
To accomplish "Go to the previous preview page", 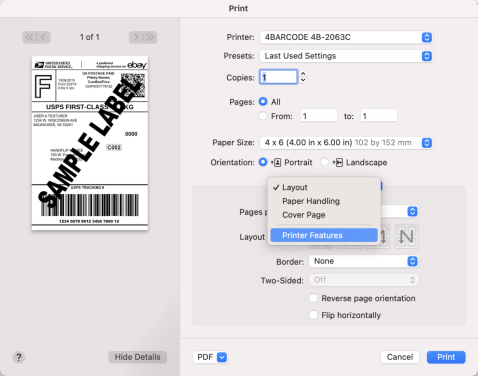I will [x=44, y=37].
